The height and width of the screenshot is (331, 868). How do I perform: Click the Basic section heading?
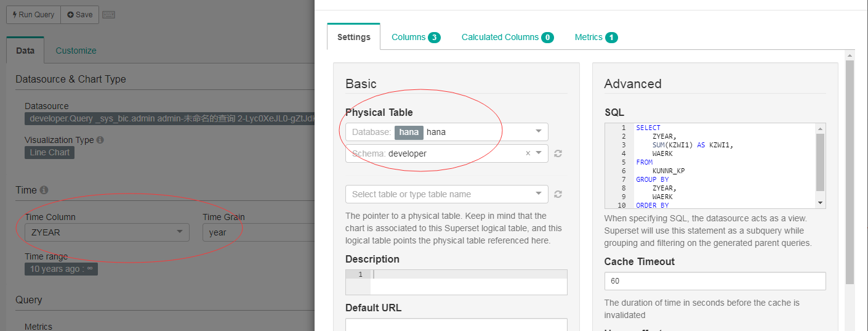(361, 84)
